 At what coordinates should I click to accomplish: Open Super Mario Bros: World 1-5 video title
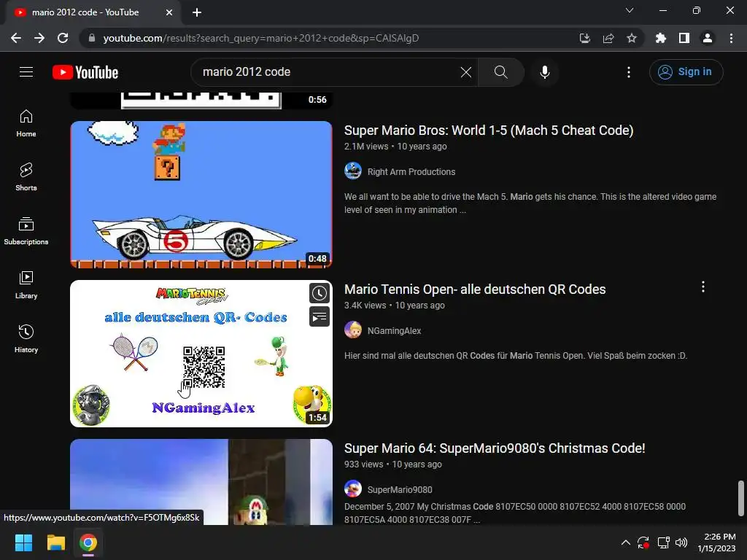(x=489, y=130)
